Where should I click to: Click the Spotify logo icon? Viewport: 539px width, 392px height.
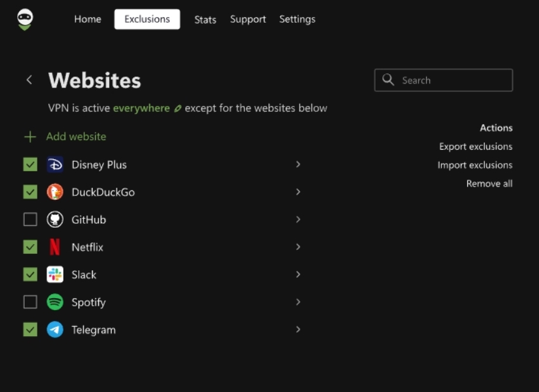55,303
